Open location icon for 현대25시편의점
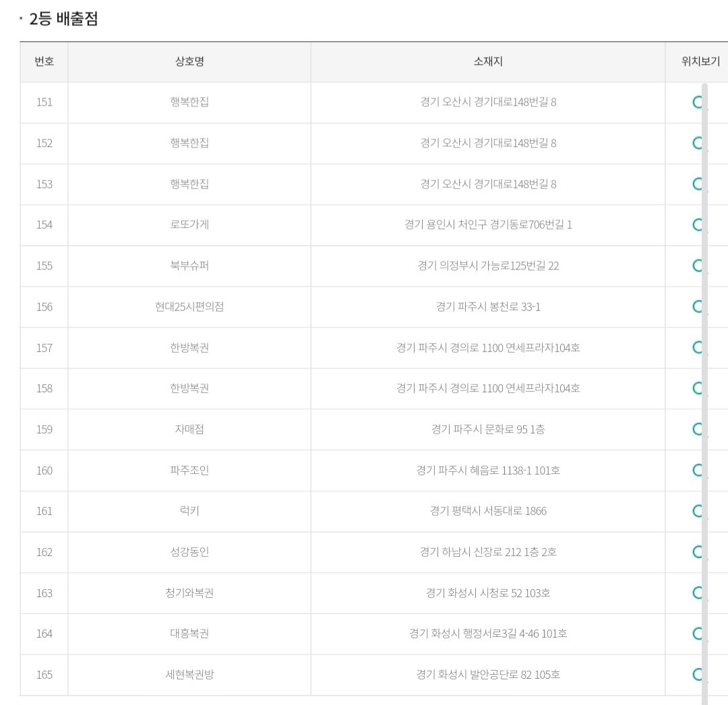This screenshot has height=705, width=728. [698, 306]
